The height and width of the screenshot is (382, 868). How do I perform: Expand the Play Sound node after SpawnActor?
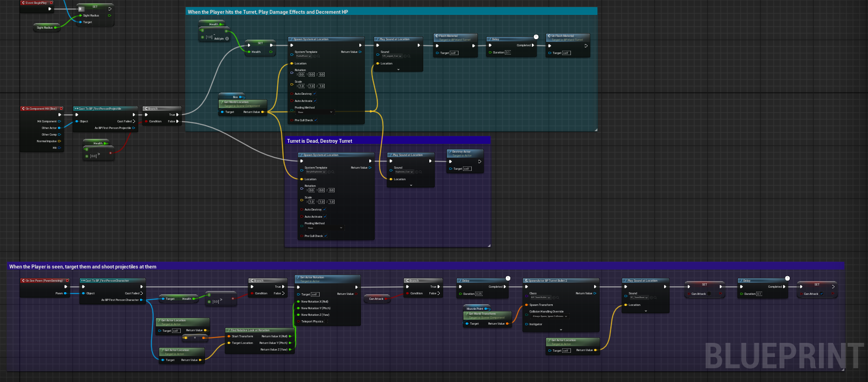tap(646, 311)
